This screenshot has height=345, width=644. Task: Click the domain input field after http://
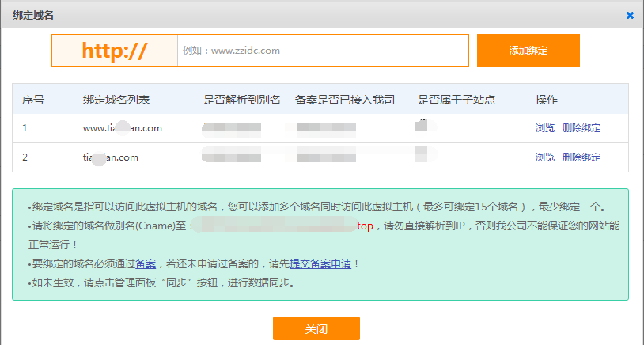[x=322, y=51]
